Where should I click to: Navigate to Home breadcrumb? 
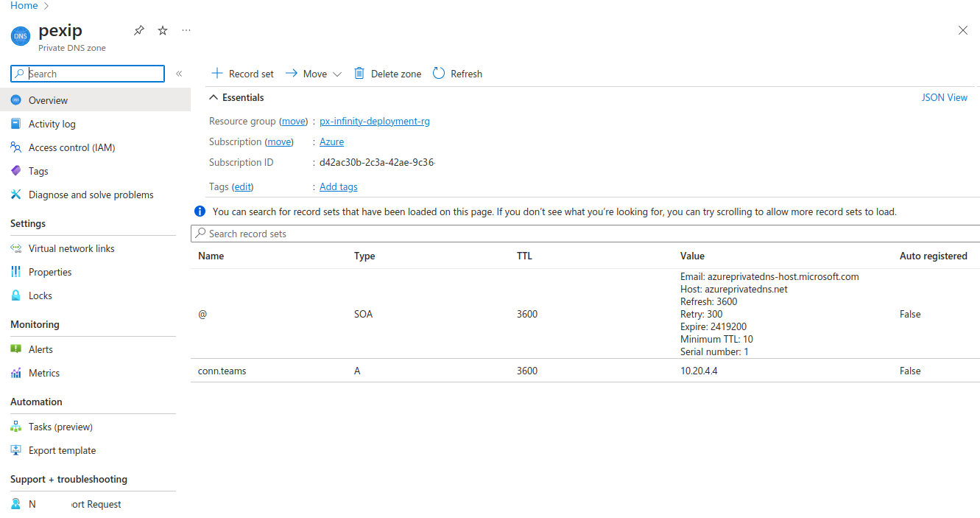[x=24, y=5]
